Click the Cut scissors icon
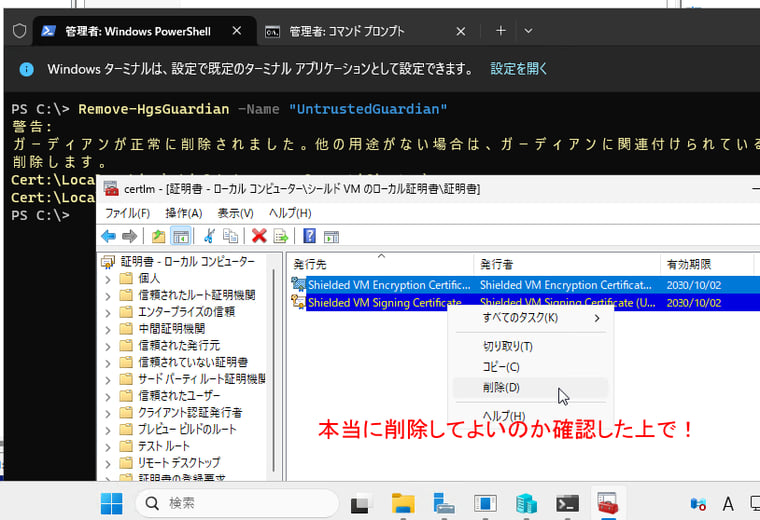760x520 pixels. [209, 236]
